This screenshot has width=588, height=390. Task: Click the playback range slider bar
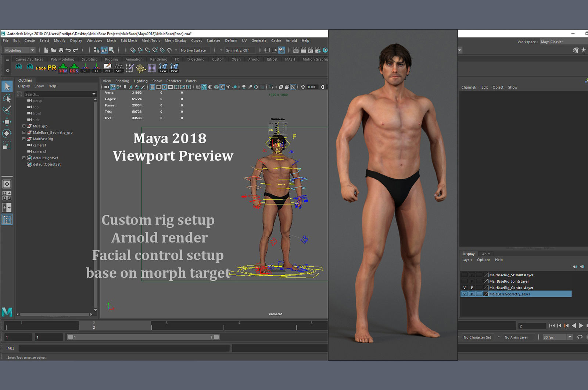coord(143,337)
